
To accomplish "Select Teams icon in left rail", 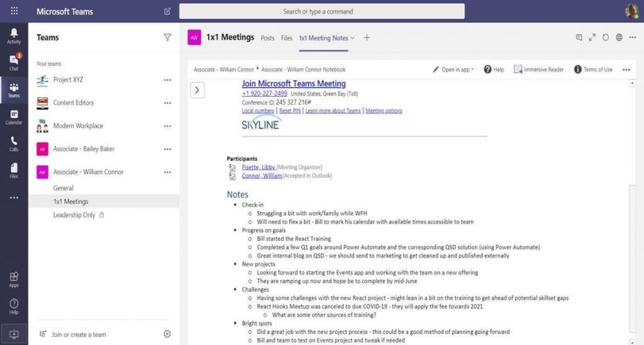I will [x=14, y=90].
